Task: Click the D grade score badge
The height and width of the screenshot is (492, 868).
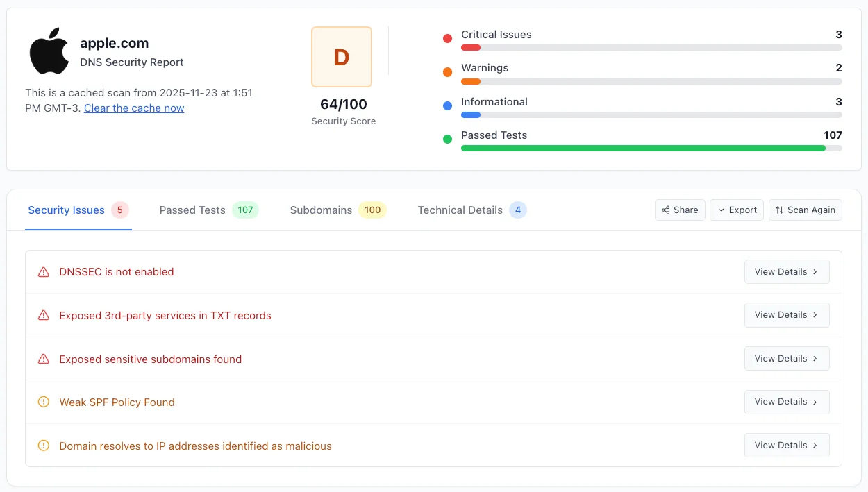Action: click(x=342, y=57)
